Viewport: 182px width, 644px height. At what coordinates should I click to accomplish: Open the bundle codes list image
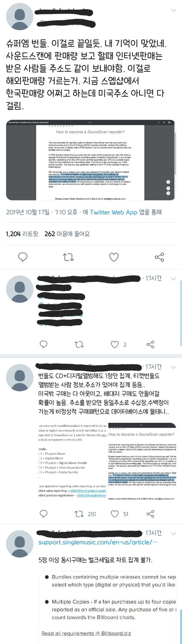click(72, 461)
